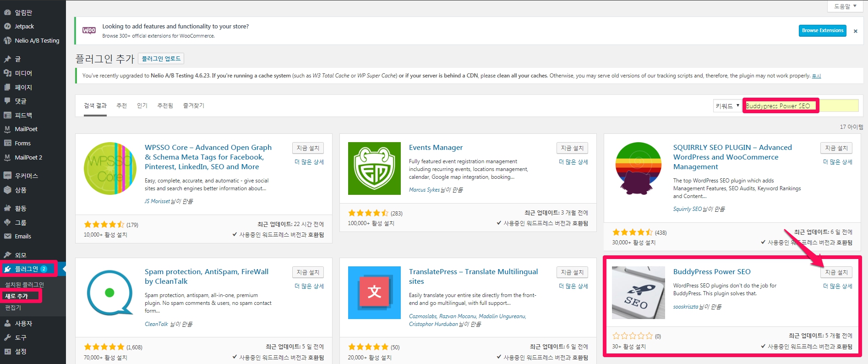Viewport: 868px width, 364px height.
Task: Click the 우커머스 WooCommerce icon
Action: pos(7,176)
